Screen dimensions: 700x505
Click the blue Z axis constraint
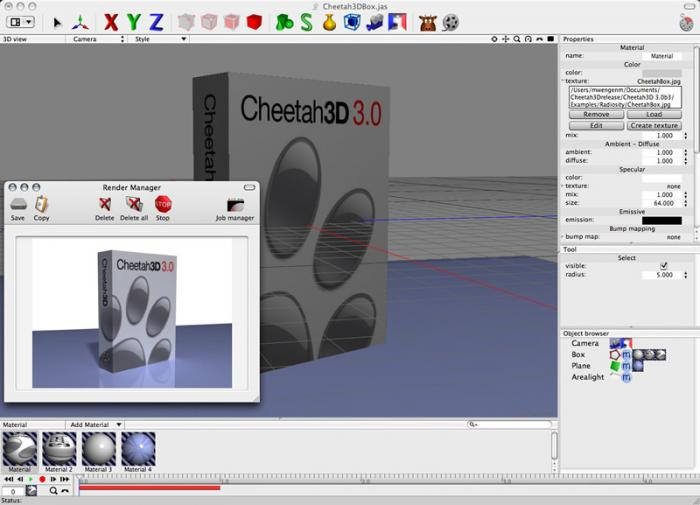point(156,22)
